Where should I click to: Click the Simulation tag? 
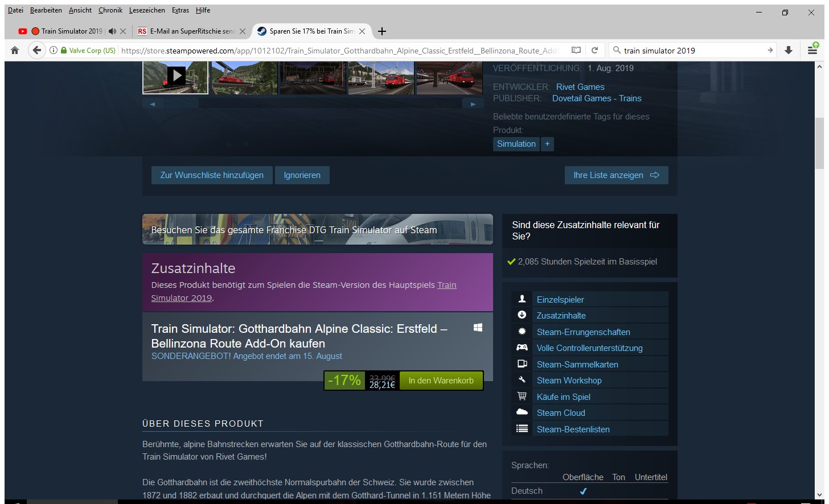click(516, 144)
